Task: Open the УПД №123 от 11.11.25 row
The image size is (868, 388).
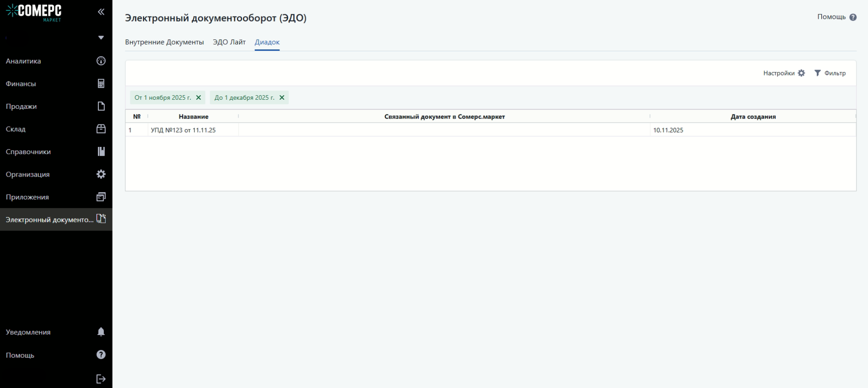Action: pos(183,130)
